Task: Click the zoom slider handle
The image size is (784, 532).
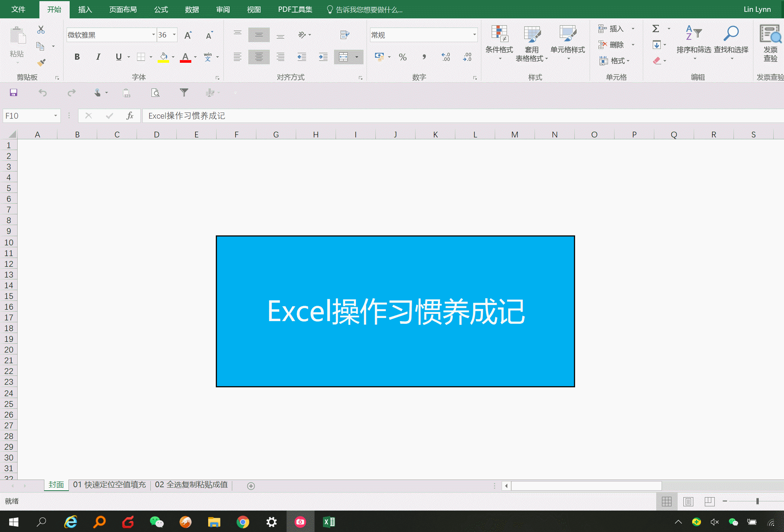Action: [757, 501]
